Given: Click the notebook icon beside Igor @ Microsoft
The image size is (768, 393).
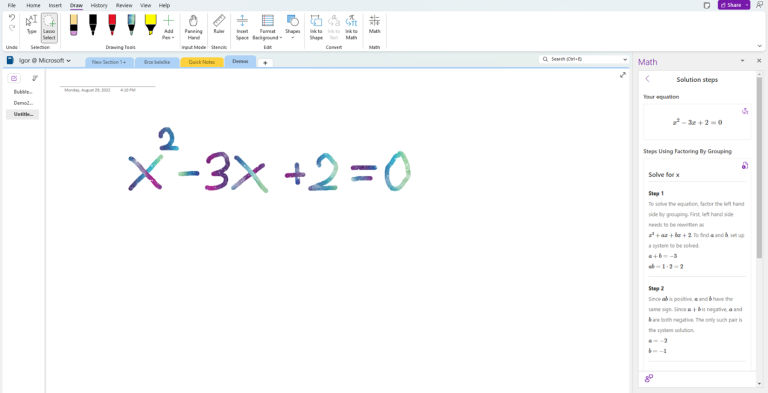Looking at the screenshot, I should (11, 60).
